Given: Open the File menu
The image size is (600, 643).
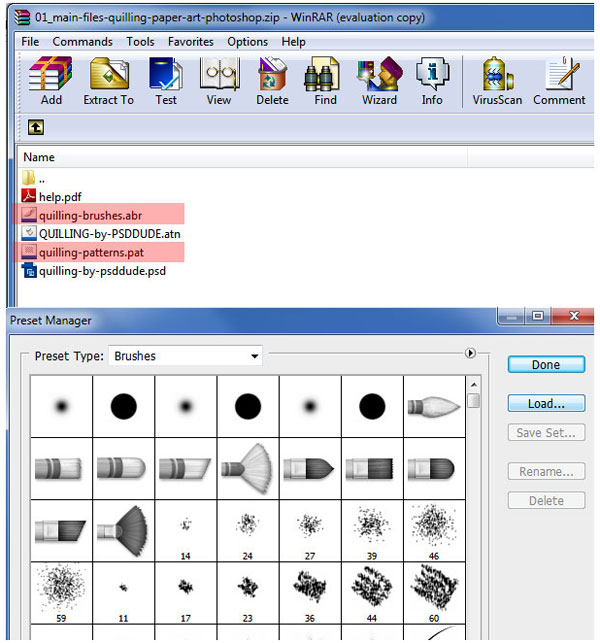Looking at the screenshot, I should pos(30,41).
